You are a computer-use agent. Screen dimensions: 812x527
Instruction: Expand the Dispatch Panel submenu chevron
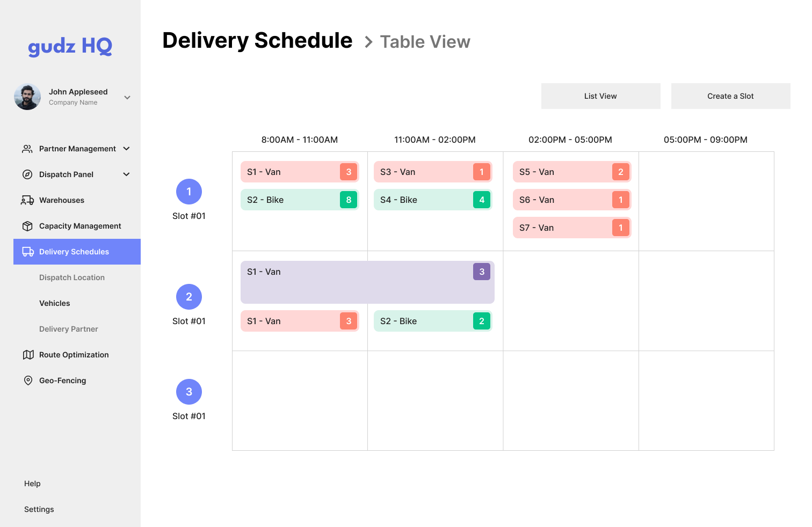127,174
